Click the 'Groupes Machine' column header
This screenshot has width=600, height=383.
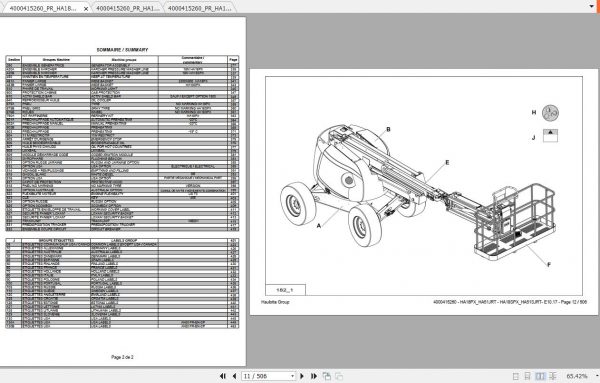56,60
